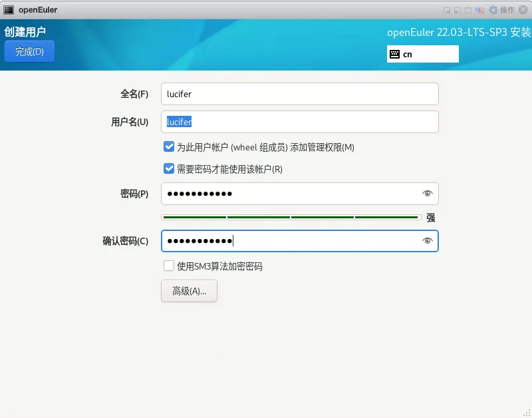Enable 使用SM3算法加密密码 option

point(169,266)
